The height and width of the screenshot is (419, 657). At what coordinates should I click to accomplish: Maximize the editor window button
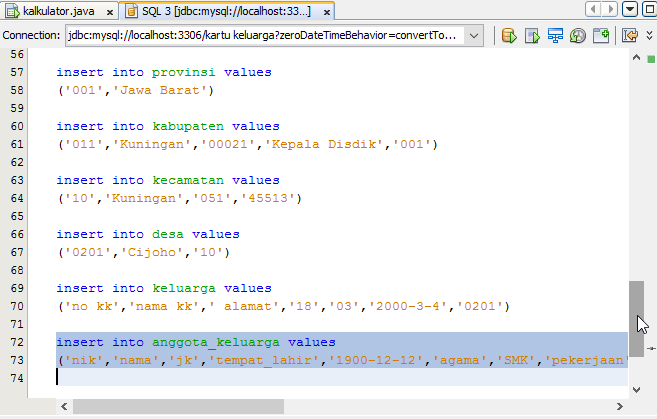tap(649, 9)
